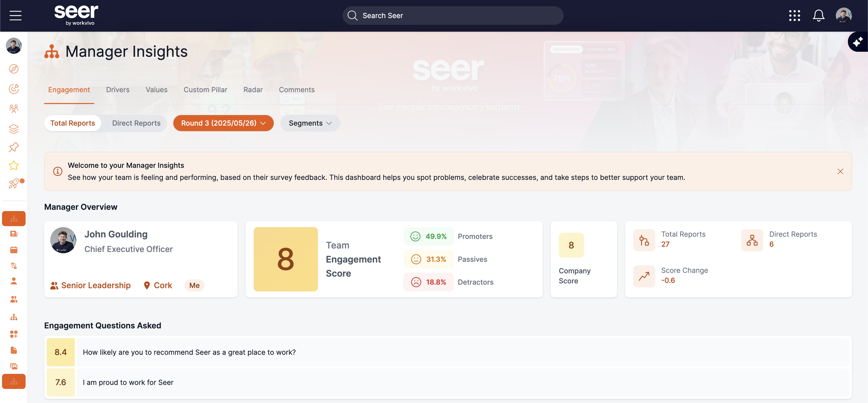868x403 pixels.
Task: Click the 7.6 score tile
Action: coord(61,382)
